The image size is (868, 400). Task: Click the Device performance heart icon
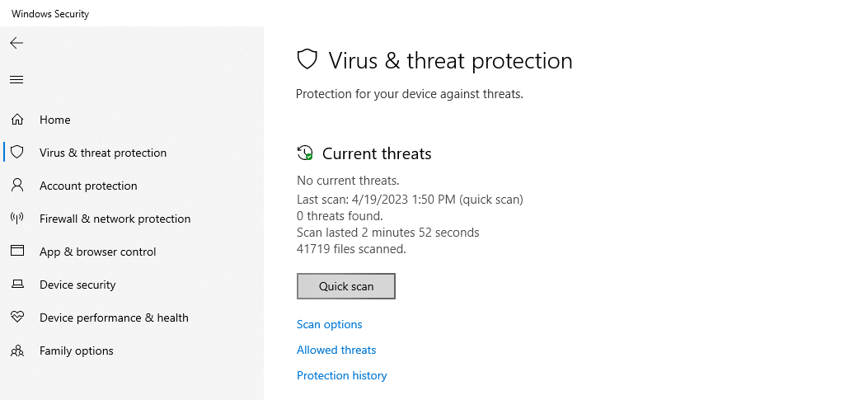[x=17, y=317]
